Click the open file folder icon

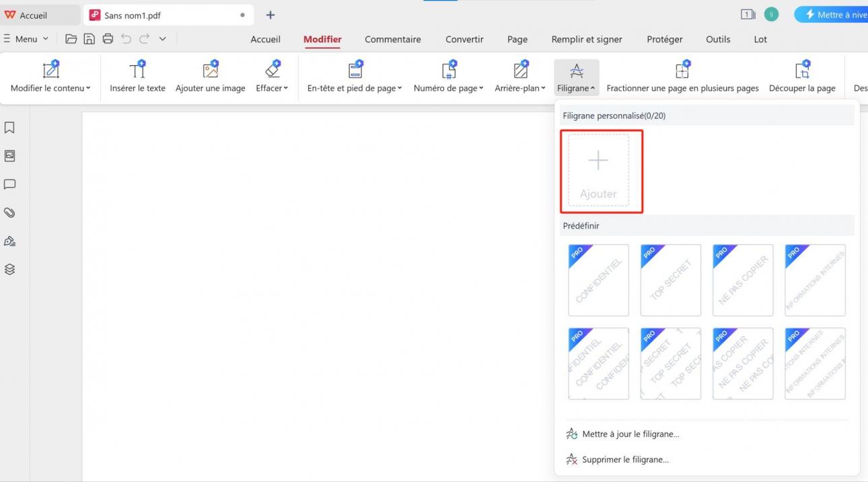71,39
